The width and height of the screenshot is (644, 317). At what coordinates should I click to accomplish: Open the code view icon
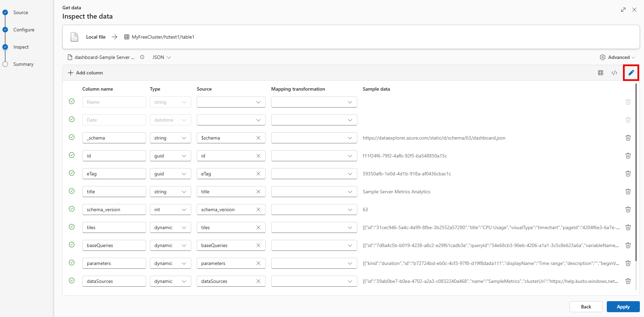pyautogui.click(x=614, y=73)
